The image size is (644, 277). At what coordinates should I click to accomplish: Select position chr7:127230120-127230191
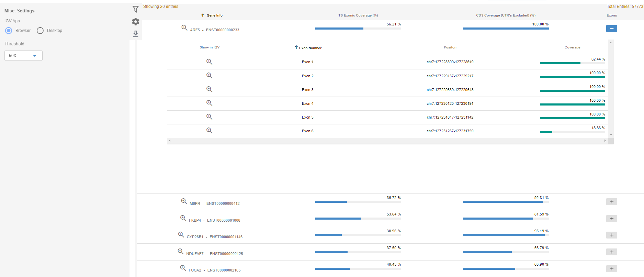click(x=450, y=103)
